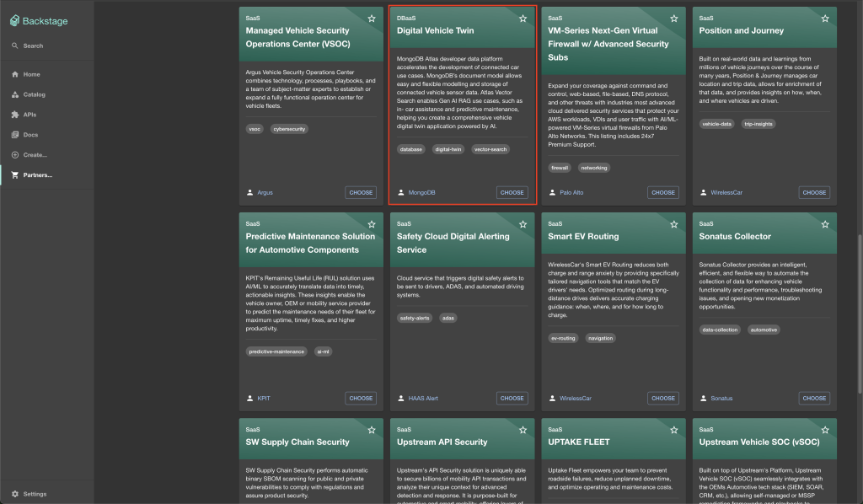Click CHOOSE on Smart EV Routing
This screenshot has height=504, width=863.
[663, 398]
